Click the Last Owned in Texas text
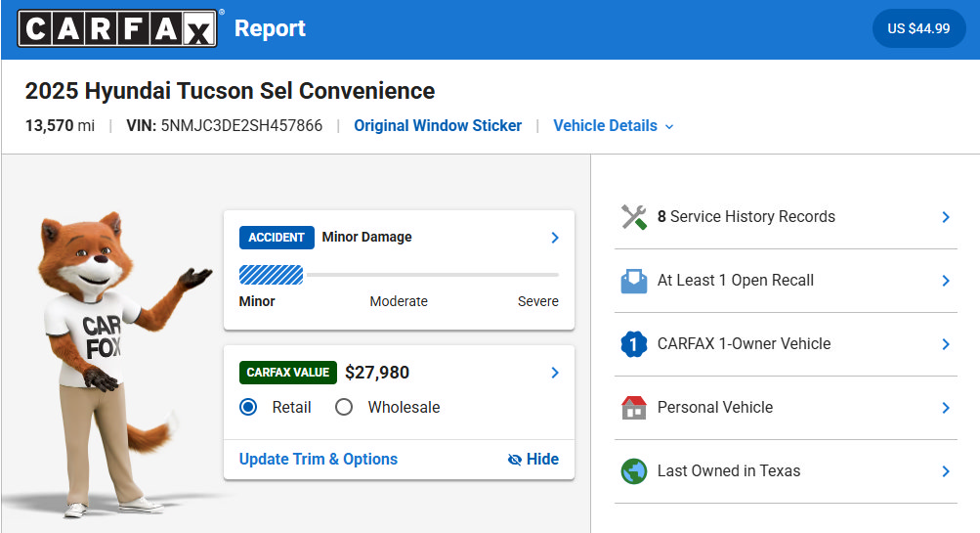Viewport: 980px width, 533px height. [x=729, y=470]
